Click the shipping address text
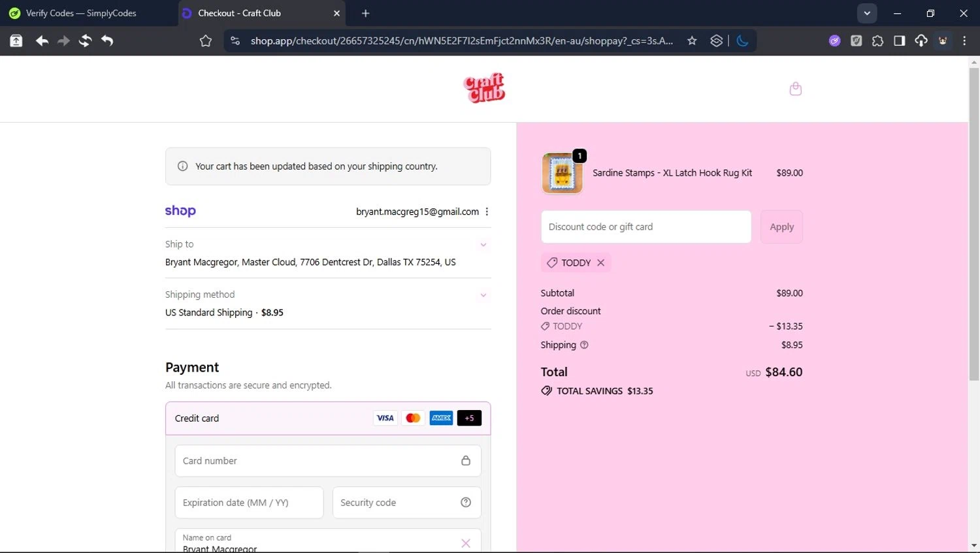This screenshot has width=980, height=553. (310, 262)
